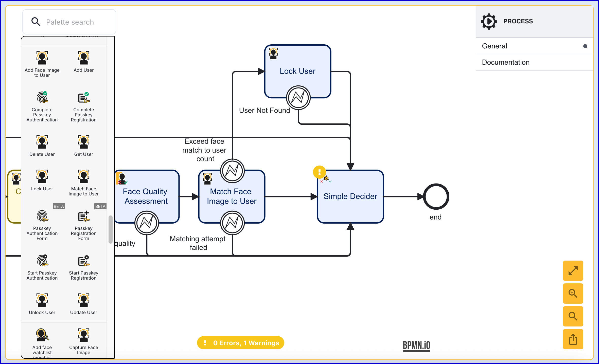599x364 pixels.
Task: Open the 0 Errors, 1 Warnings indicator
Action: [240, 343]
